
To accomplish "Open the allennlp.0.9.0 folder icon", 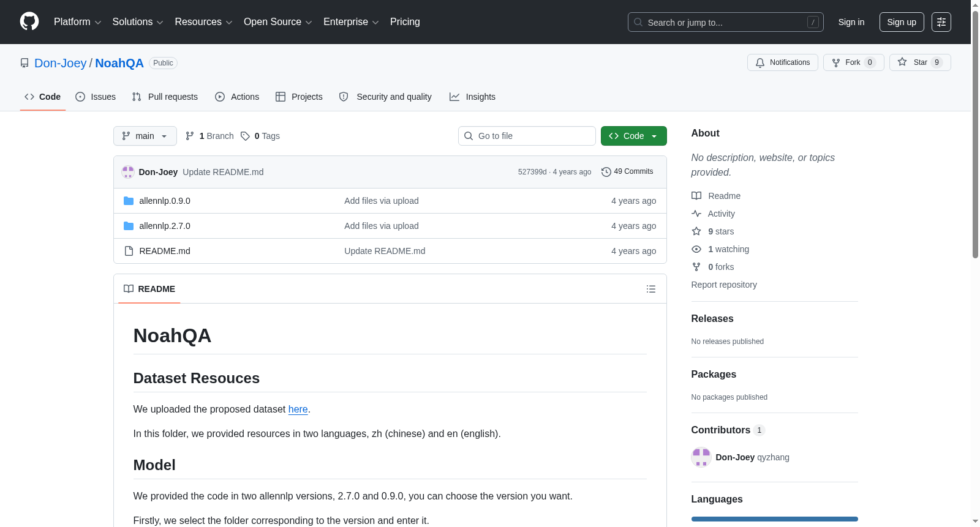I will click(129, 201).
